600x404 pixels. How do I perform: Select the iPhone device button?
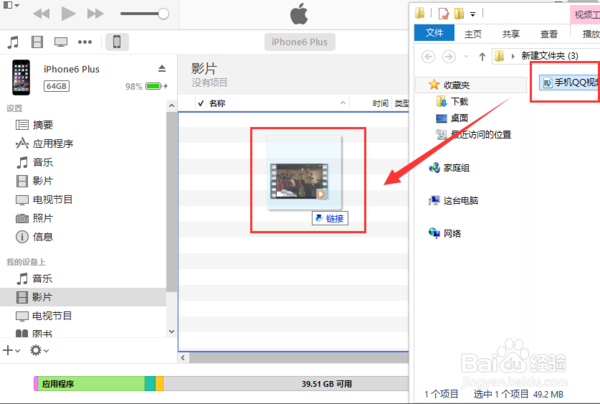tap(117, 42)
